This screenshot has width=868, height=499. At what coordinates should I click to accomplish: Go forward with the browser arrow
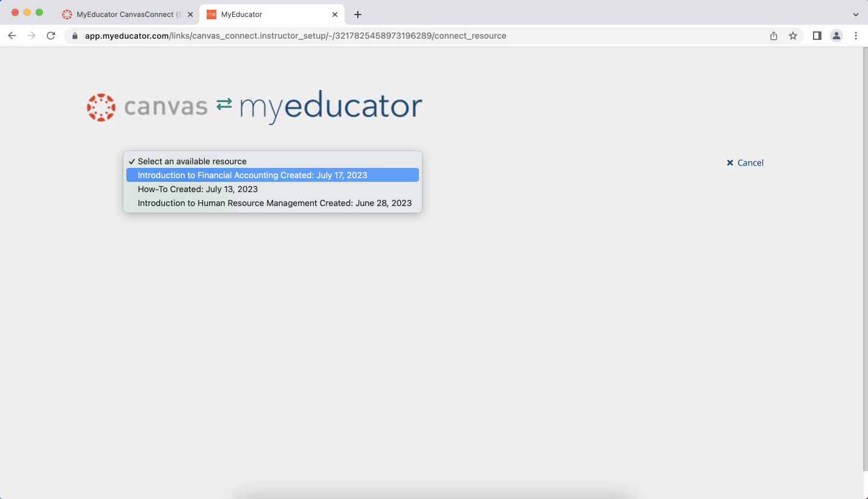coord(31,36)
